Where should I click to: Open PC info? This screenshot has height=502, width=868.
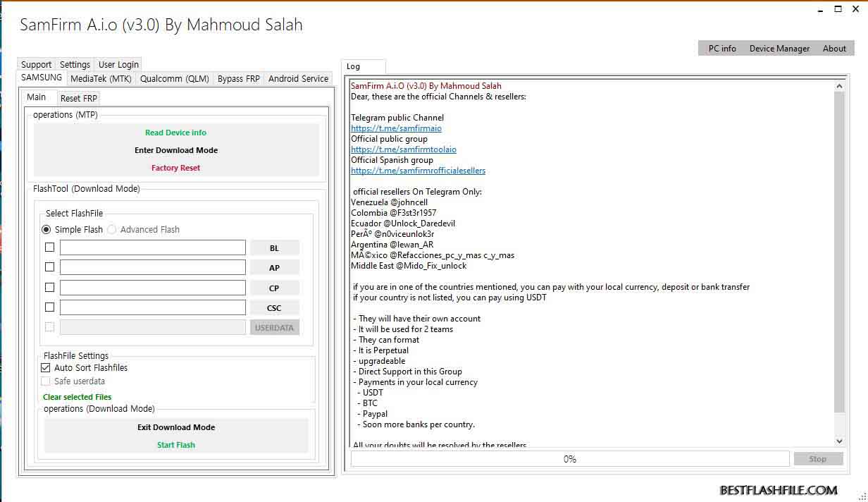tap(722, 49)
